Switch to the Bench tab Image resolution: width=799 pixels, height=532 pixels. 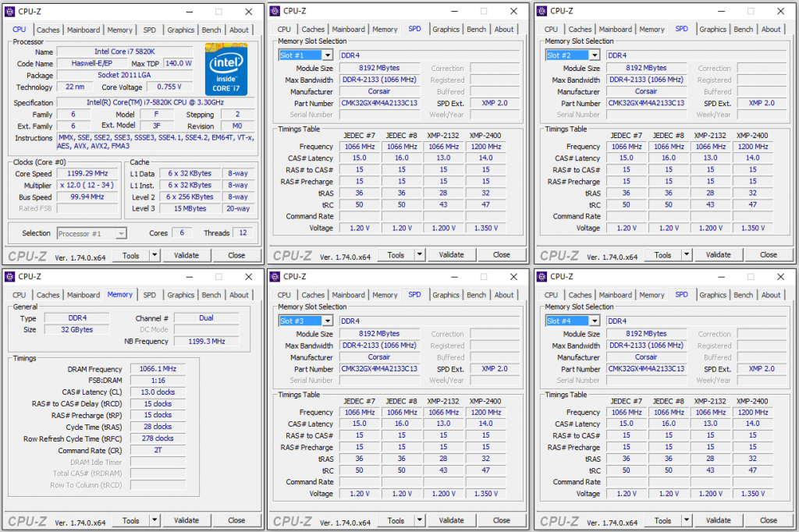click(211, 30)
